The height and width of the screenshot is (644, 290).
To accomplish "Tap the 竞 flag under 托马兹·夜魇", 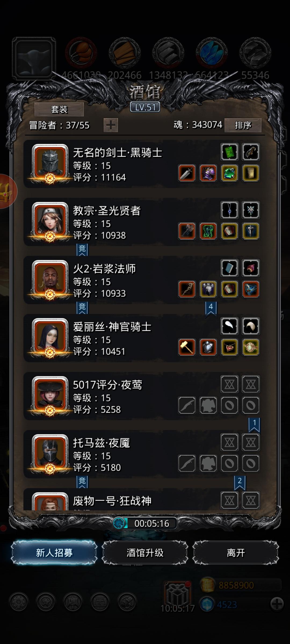I will point(82,481).
